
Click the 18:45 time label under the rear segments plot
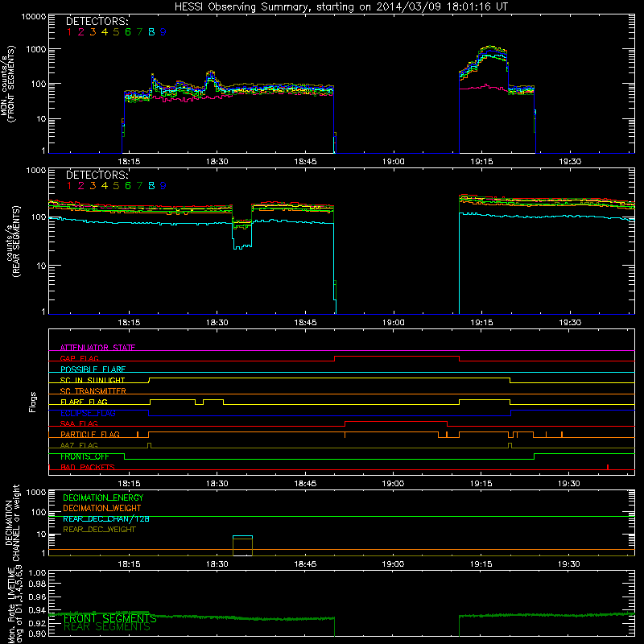[x=305, y=323]
